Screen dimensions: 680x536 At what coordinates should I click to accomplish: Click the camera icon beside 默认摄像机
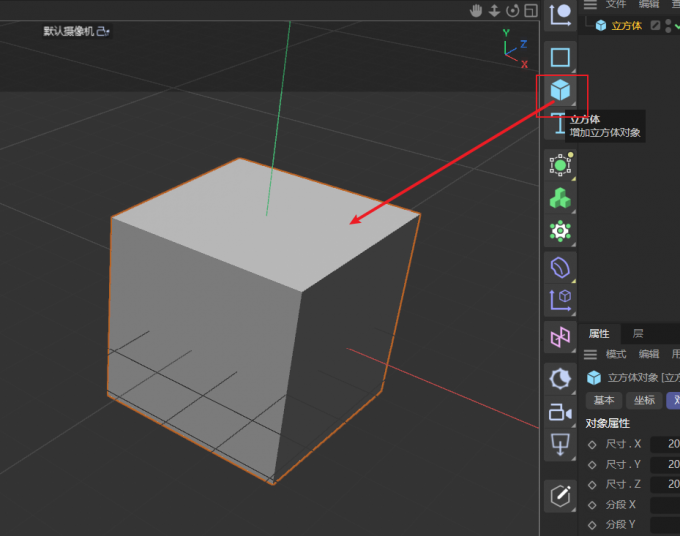click(103, 31)
